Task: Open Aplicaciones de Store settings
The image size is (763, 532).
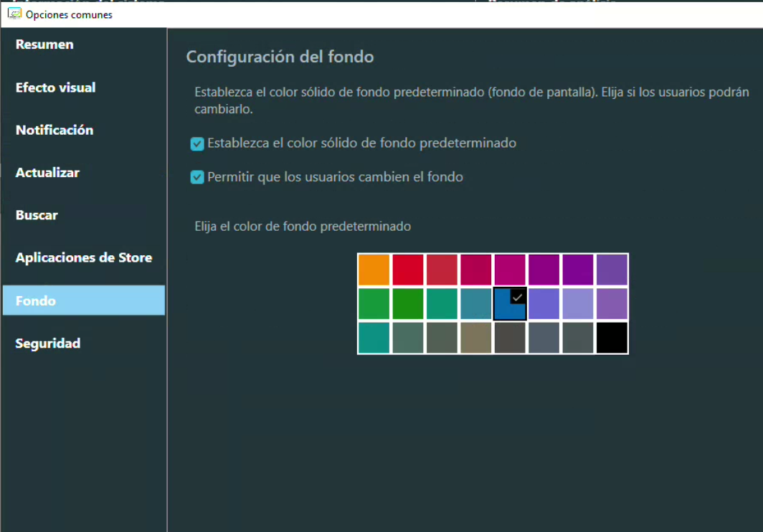Action: [83, 257]
